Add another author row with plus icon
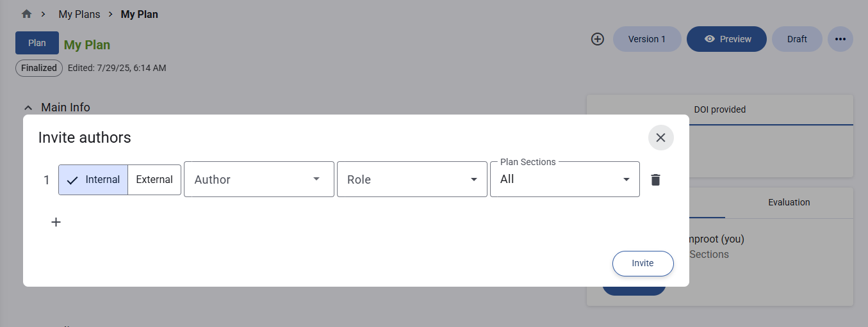868x327 pixels. coord(56,222)
